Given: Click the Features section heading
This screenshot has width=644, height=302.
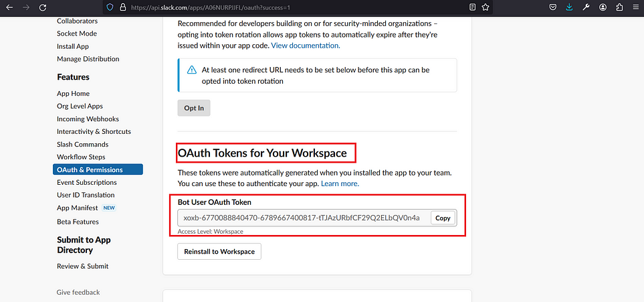Looking at the screenshot, I should 73,77.
